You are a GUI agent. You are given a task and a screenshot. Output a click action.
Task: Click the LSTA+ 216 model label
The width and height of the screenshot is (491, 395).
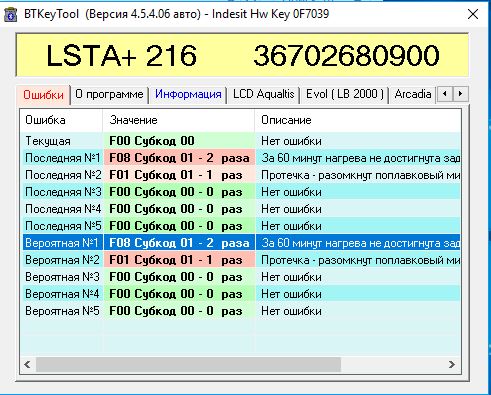(x=122, y=55)
